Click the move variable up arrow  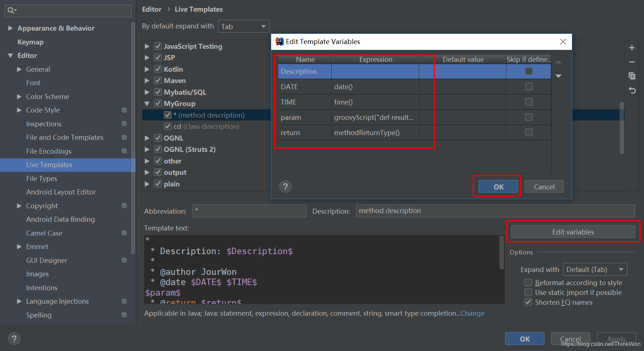tap(558, 62)
